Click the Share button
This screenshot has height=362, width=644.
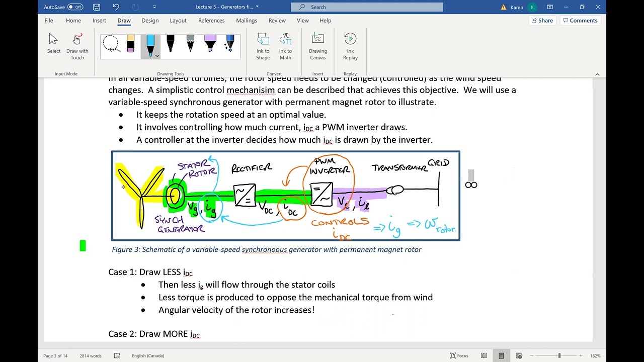tap(542, 21)
